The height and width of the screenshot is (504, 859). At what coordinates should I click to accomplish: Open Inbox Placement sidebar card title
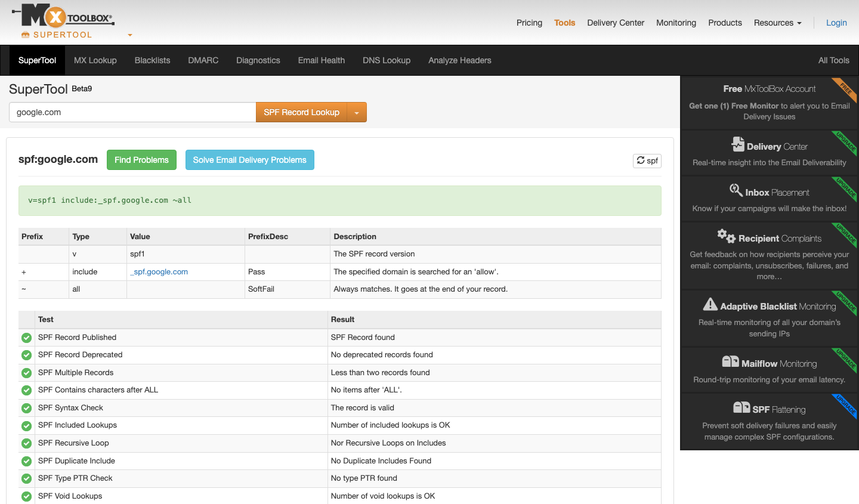pos(777,193)
